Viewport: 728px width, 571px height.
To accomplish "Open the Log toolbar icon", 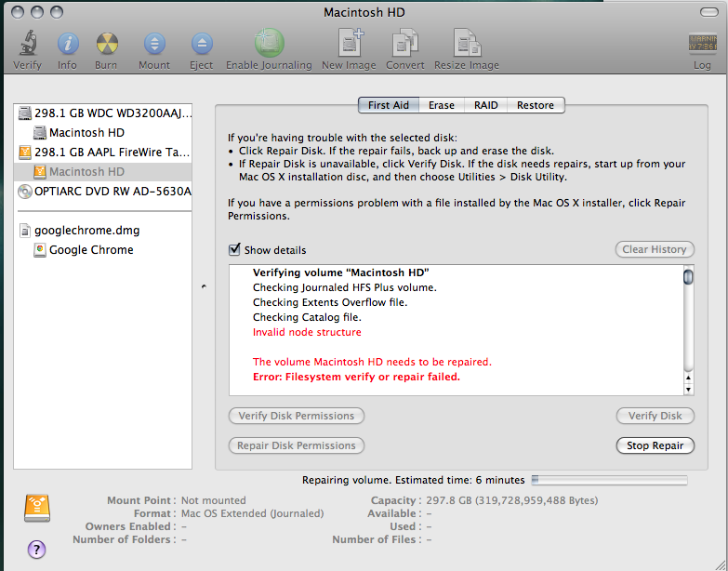I will coord(703,43).
